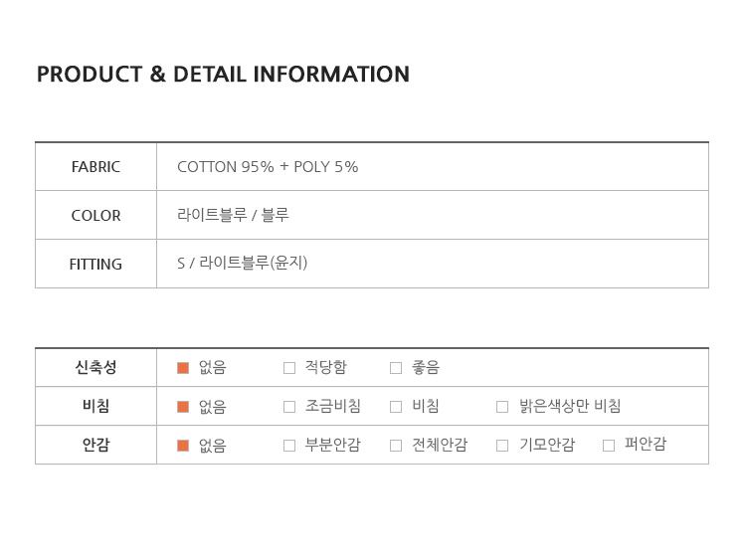Click the 신축성 row header

tap(95, 367)
